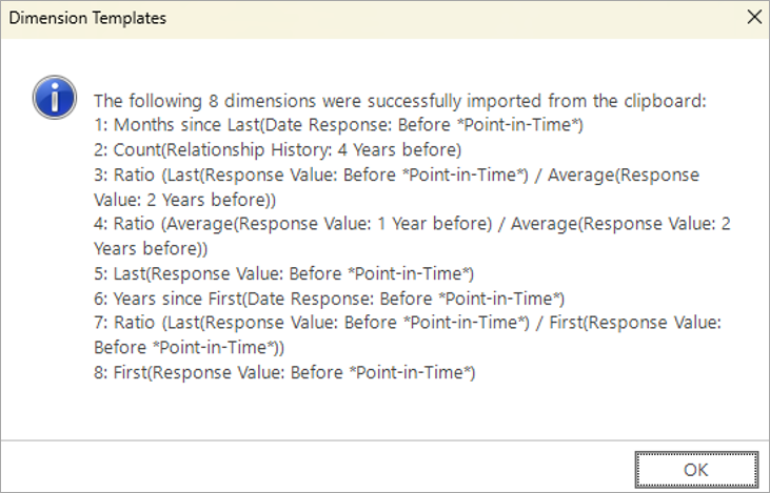Click line 3 starting with Ratio (Last
The image size is (770, 493).
[395, 175]
